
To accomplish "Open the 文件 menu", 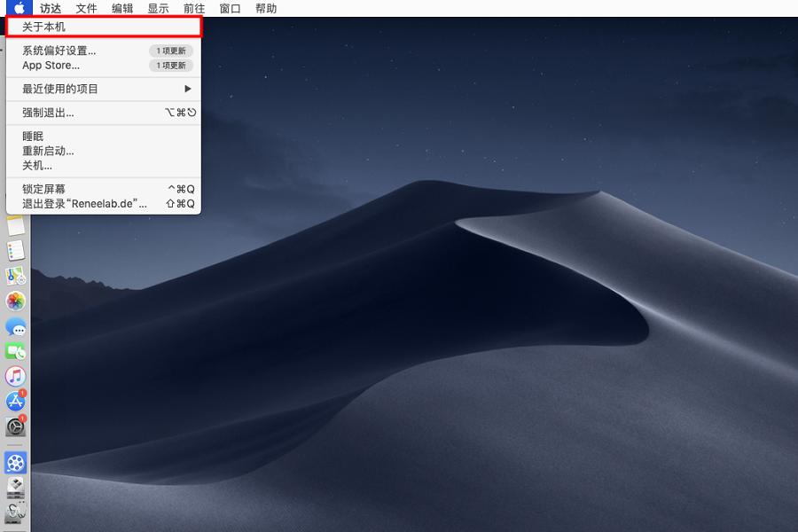I will (x=86, y=8).
